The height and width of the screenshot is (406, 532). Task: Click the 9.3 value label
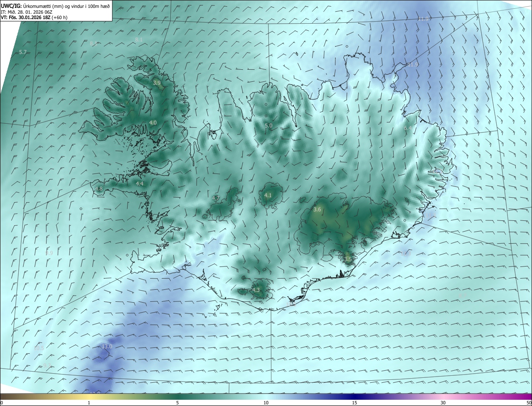pyautogui.click(x=47, y=365)
